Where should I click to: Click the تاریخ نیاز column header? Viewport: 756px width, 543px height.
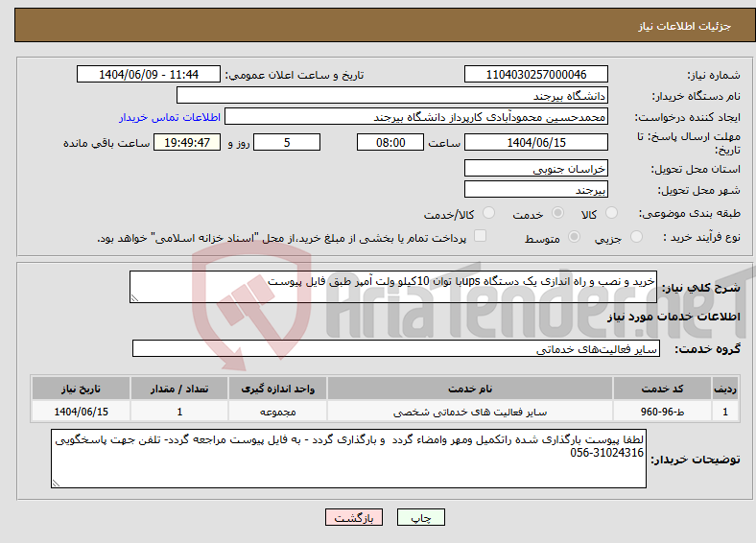pyautogui.click(x=81, y=389)
